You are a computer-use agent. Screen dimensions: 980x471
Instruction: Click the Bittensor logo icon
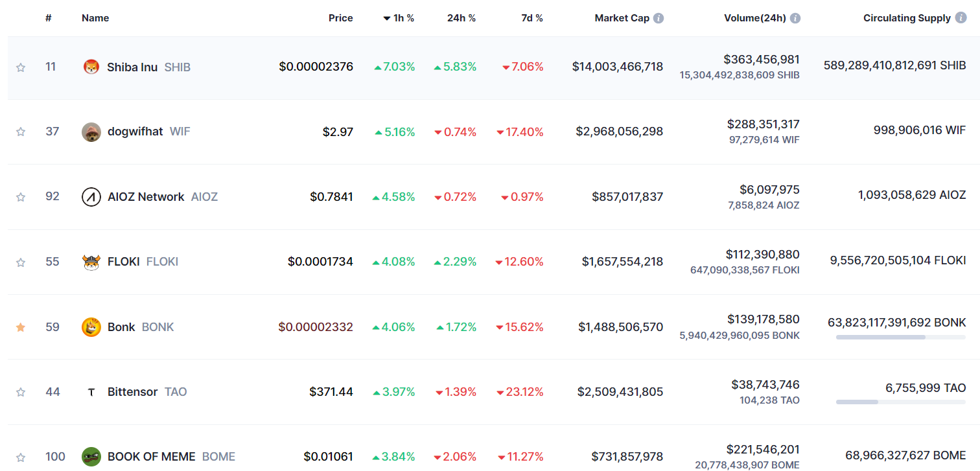[91, 392]
